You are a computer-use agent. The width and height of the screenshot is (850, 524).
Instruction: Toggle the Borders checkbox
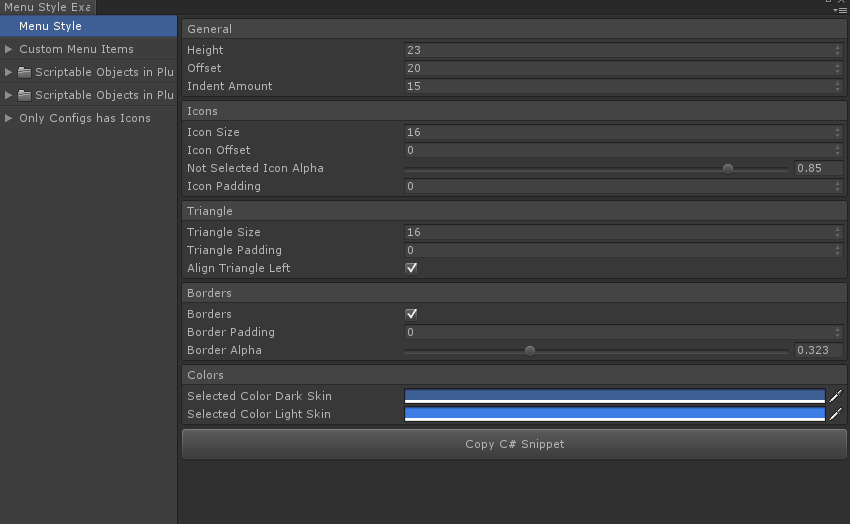[411, 314]
